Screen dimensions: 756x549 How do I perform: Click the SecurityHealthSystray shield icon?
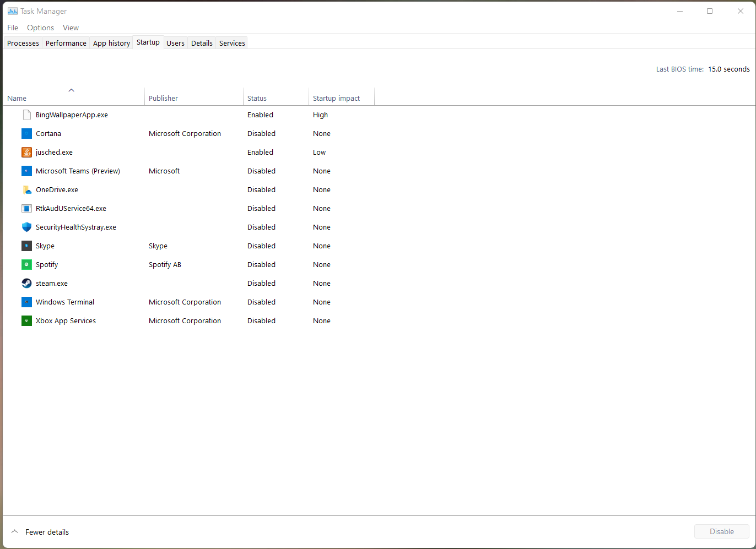[x=26, y=227]
